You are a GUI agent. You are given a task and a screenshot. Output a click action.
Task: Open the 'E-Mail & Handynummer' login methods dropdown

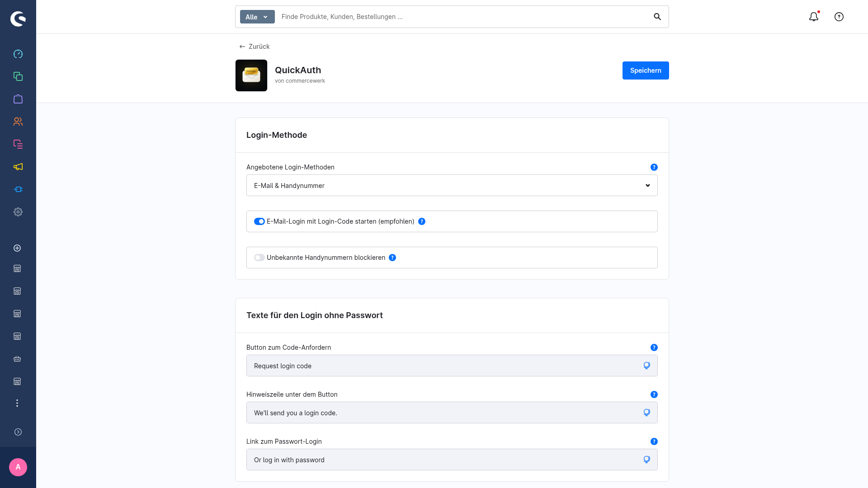(452, 185)
